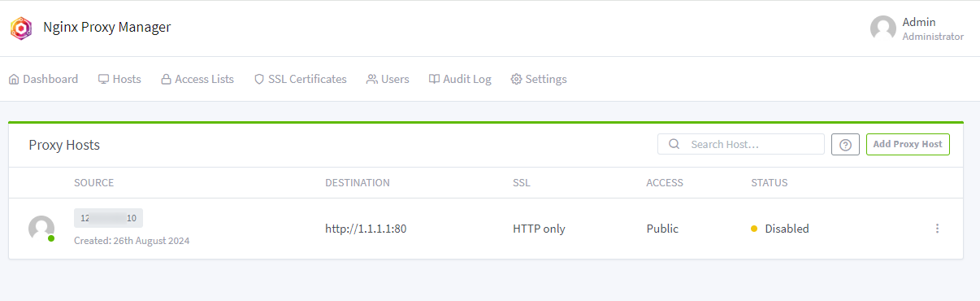
Task: Click the host owner avatar in the row
Action: [41, 229]
